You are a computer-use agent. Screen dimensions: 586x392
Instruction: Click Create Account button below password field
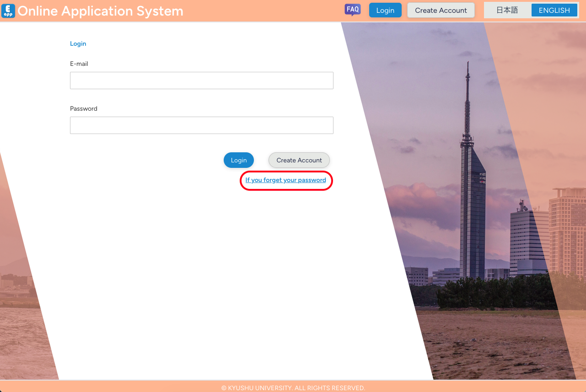click(299, 160)
